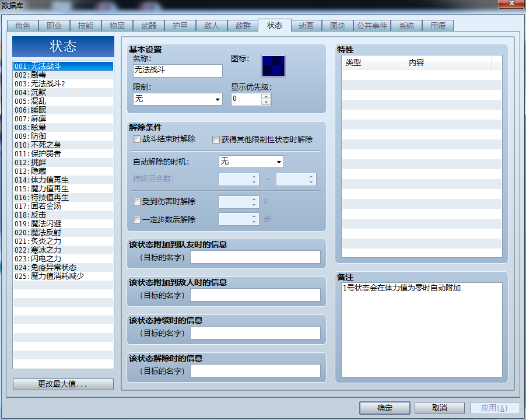The image size is (526, 420).
Task: Open the state icon picker (图标)
Action: coord(273,66)
